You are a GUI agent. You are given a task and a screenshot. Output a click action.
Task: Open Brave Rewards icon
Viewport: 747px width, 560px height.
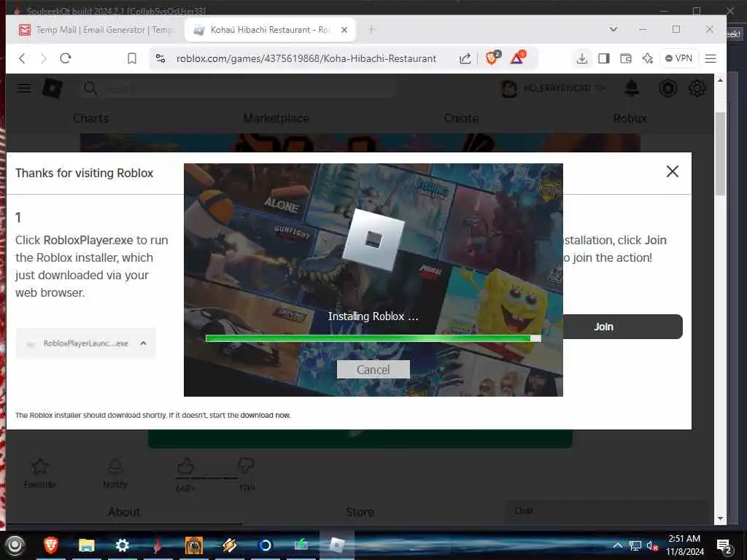(517, 58)
